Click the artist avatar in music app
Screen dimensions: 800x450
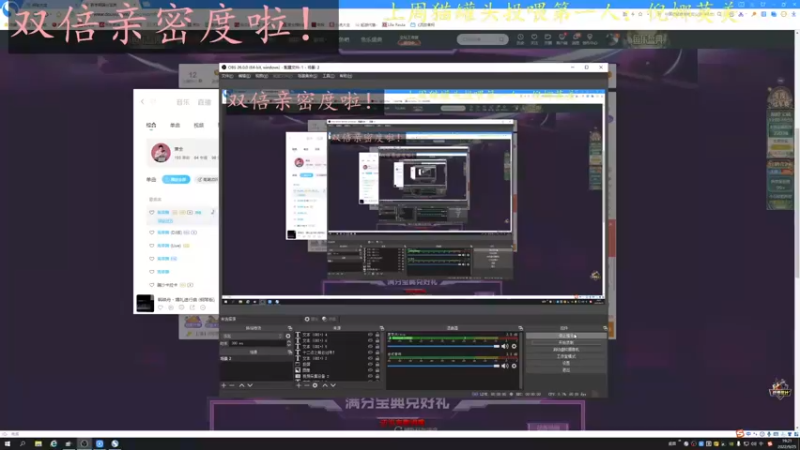click(161, 153)
